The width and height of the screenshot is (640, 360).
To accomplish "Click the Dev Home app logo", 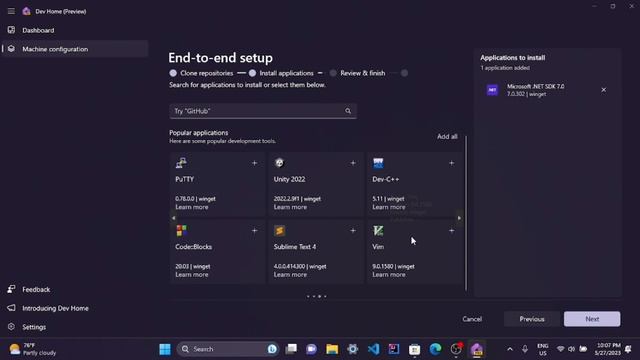I will [27, 11].
